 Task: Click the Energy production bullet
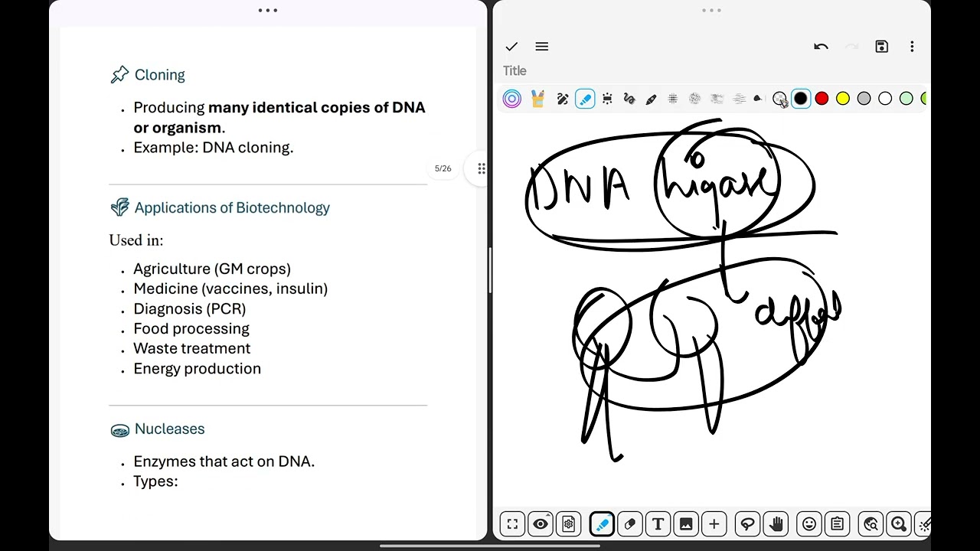[x=198, y=368]
